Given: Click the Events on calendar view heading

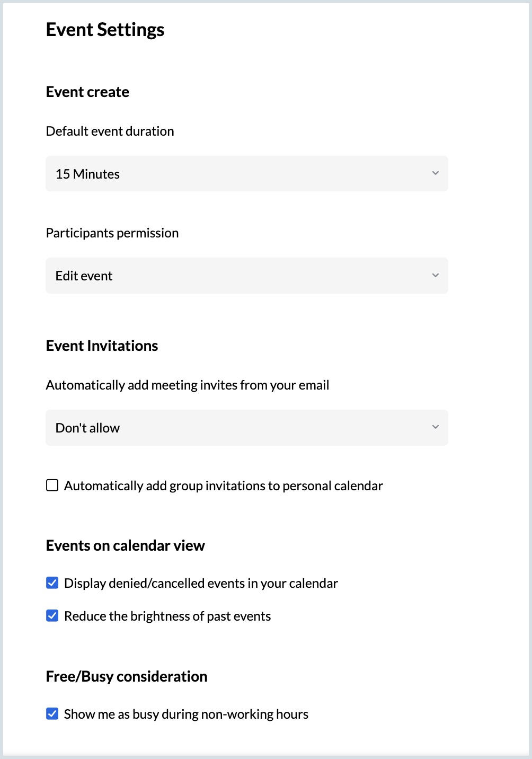Looking at the screenshot, I should point(125,545).
